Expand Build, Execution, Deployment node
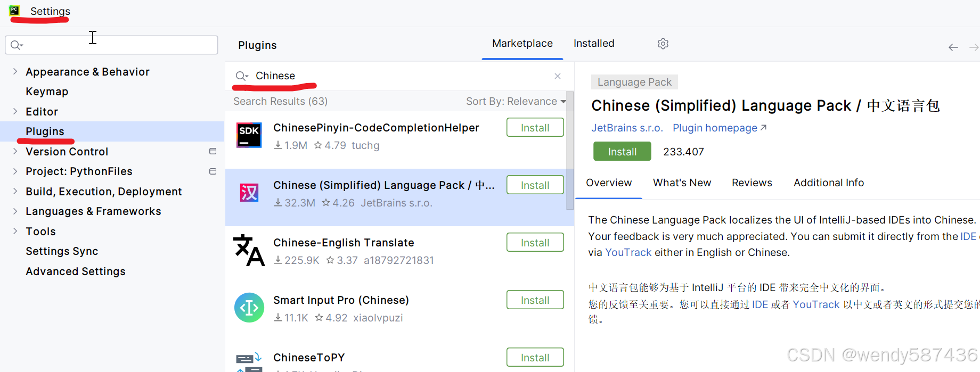The height and width of the screenshot is (372, 980). pyautogui.click(x=15, y=191)
